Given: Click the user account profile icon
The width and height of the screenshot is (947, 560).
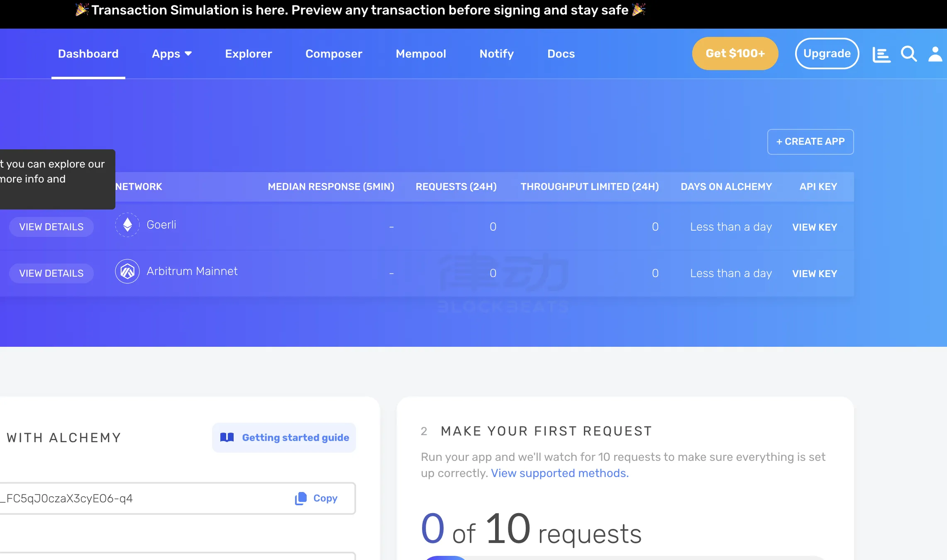Looking at the screenshot, I should pos(935,54).
